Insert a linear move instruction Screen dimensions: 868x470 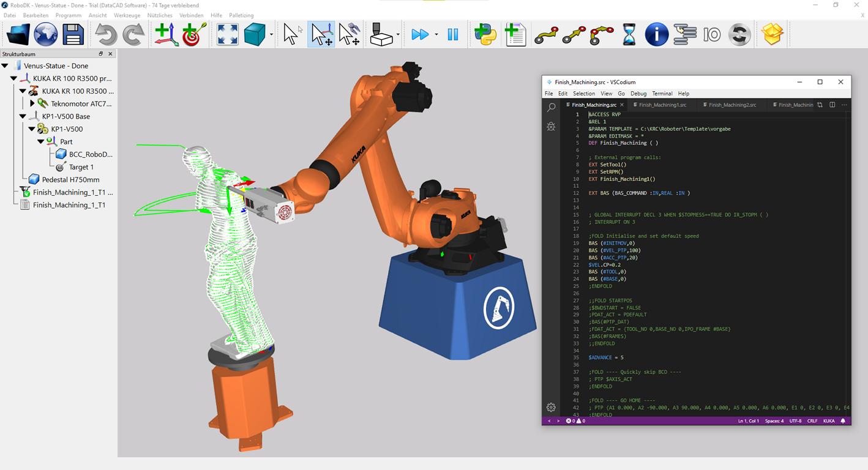[x=574, y=34]
